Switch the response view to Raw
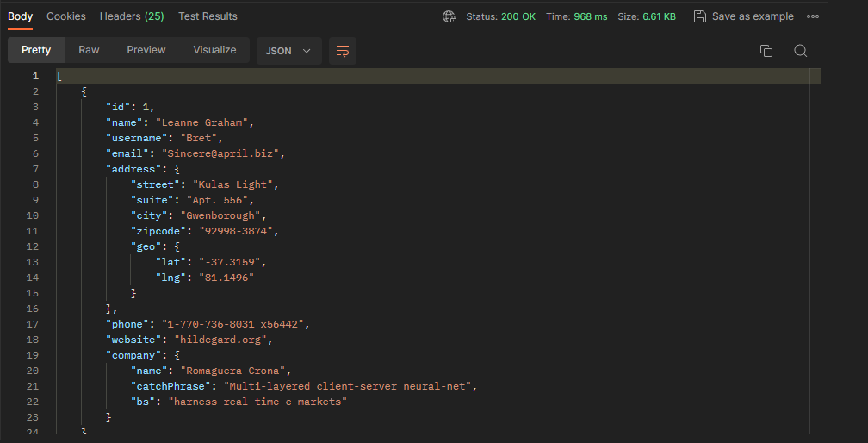This screenshot has height=443, width=868. pos(89,50)
